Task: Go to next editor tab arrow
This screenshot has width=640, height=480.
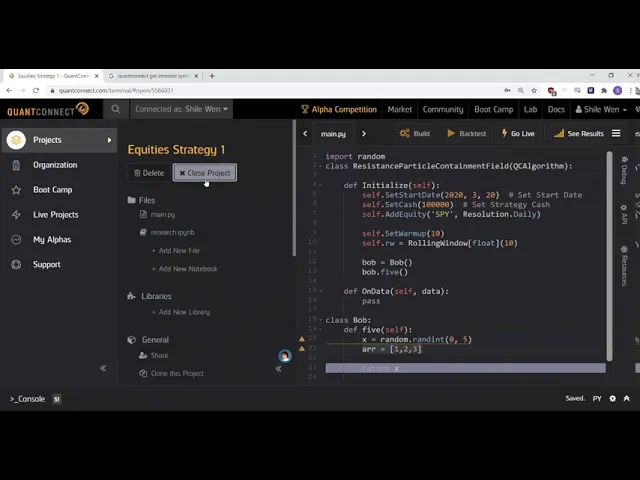Action: pos(364,133)
